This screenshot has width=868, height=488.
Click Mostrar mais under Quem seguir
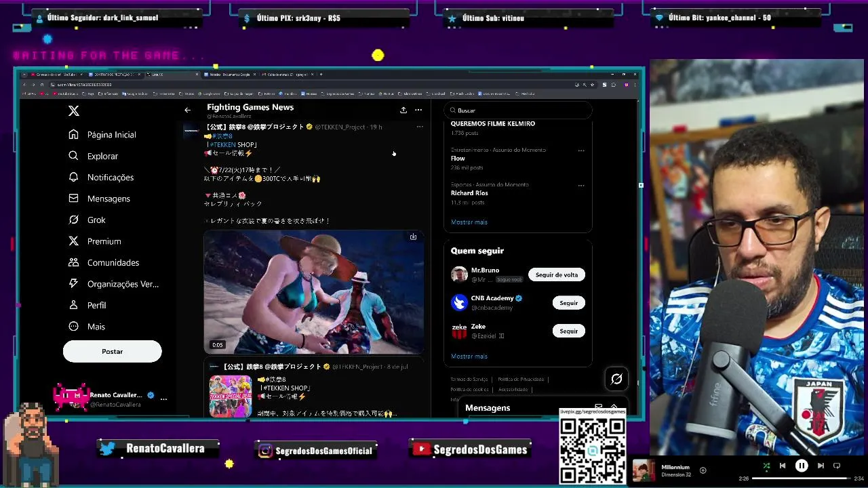pyautogui.click(x=469, y=357)
